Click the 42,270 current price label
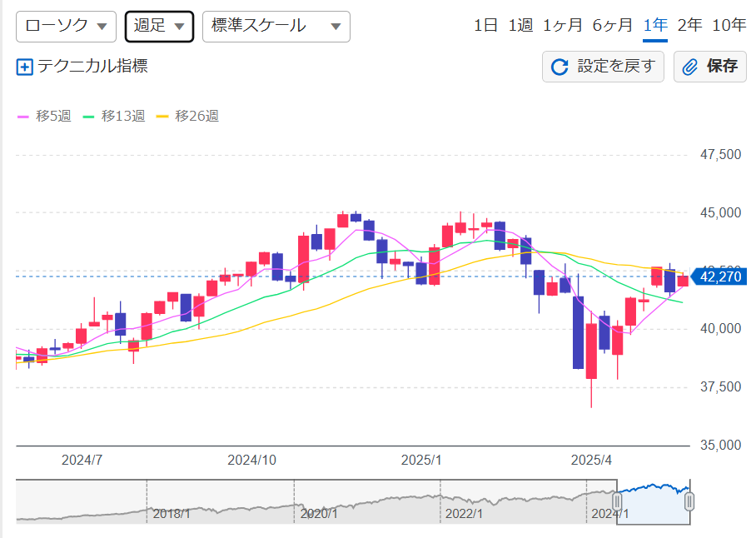 719,276
